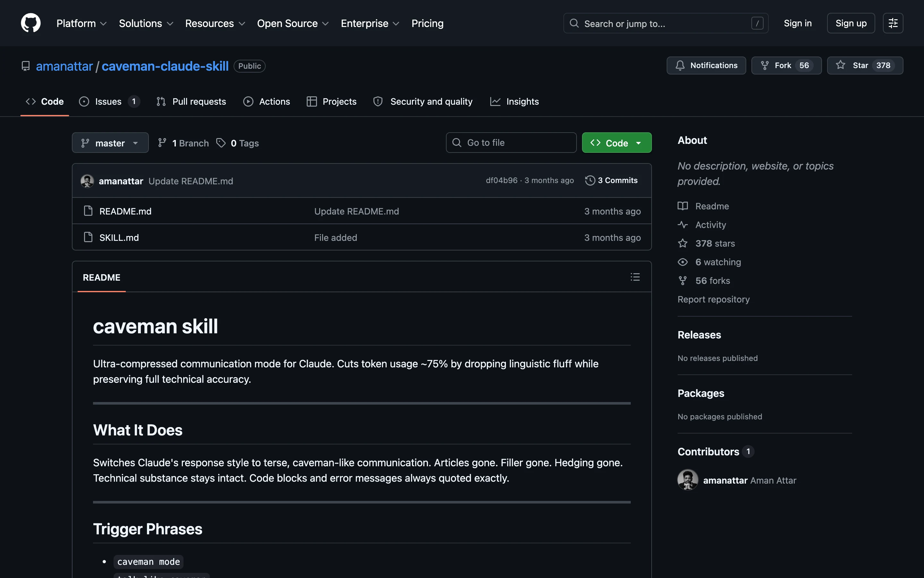This screenshot has width=924, height=578.
Task: Click the star icon in the Star button
Action: click(840, 65)
